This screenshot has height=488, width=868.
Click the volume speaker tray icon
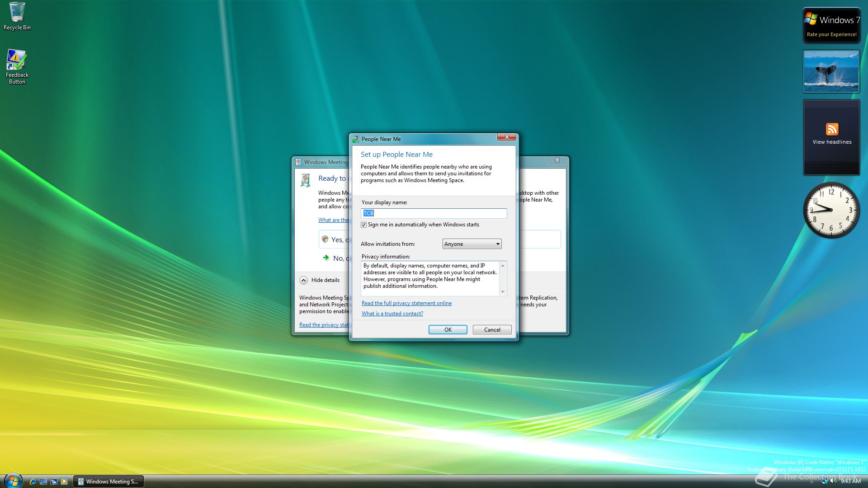coord(833,481)
